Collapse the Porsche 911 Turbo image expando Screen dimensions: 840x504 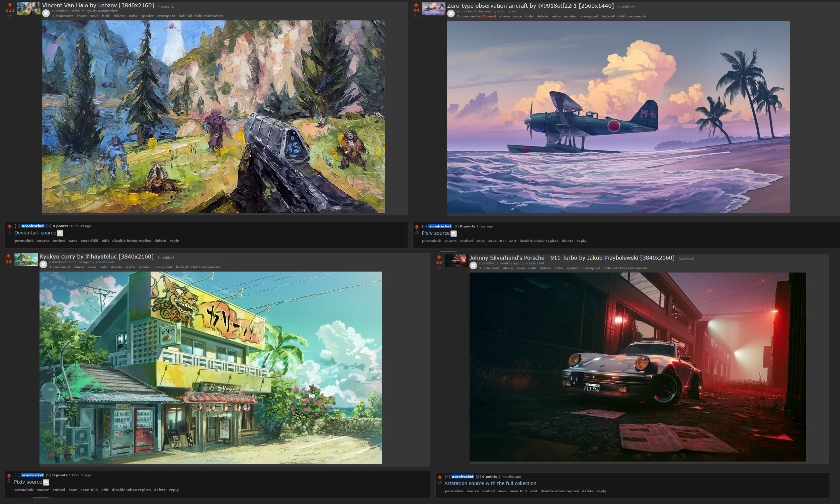[473, 266]
